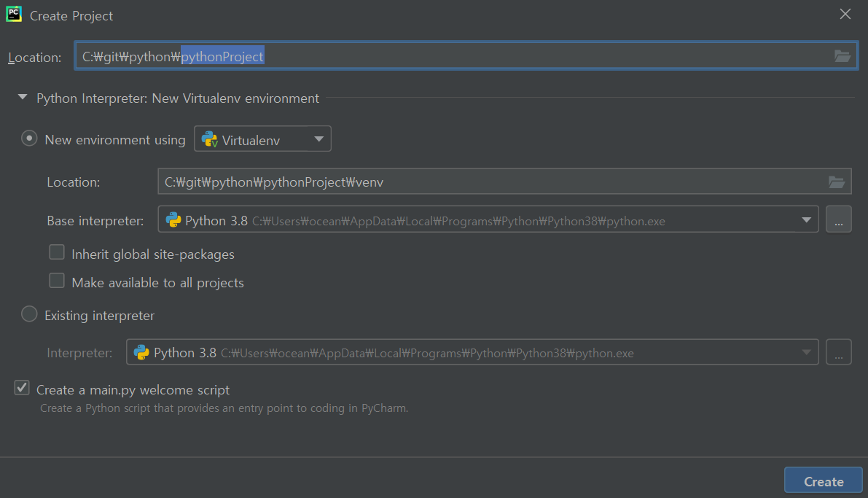Enable Inherit global site-packages checkbox

click(x=56, y=252)
